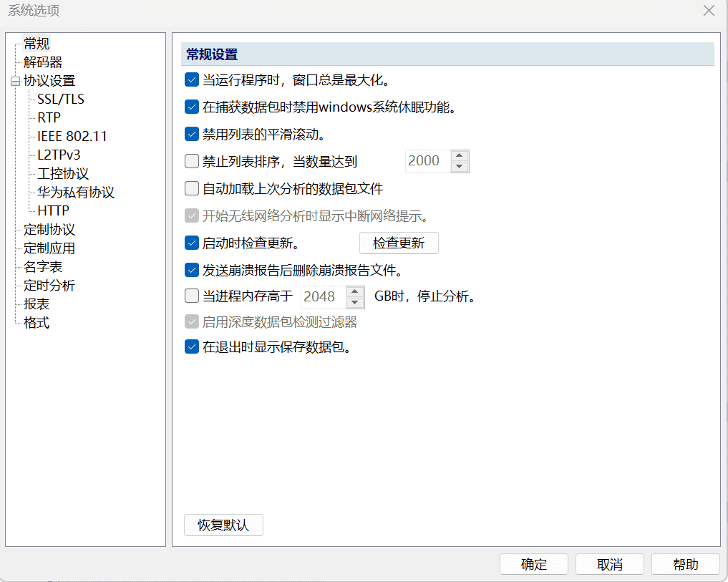Select 解码器 in the settings tree
Image resolution: width=728 pixels, height=582 pixels.
click(43, 62)
